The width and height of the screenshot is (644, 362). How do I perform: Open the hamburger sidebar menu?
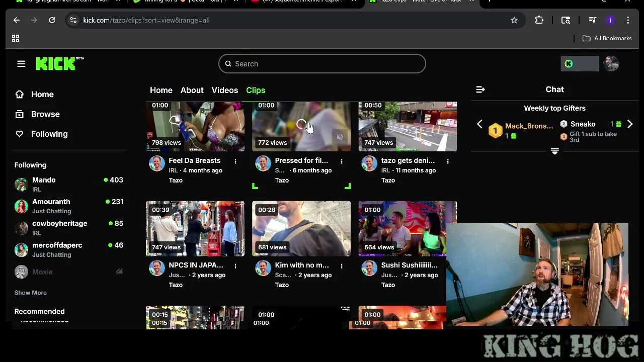[21, 64]
